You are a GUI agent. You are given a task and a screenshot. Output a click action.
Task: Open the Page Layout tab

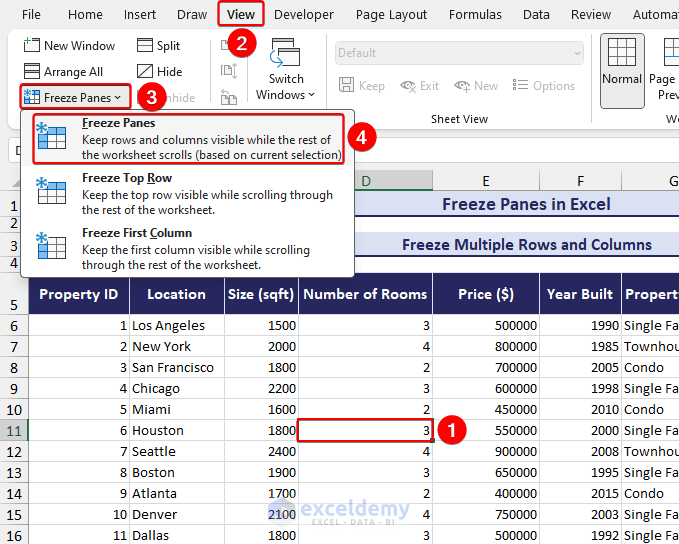pos(391,15)
